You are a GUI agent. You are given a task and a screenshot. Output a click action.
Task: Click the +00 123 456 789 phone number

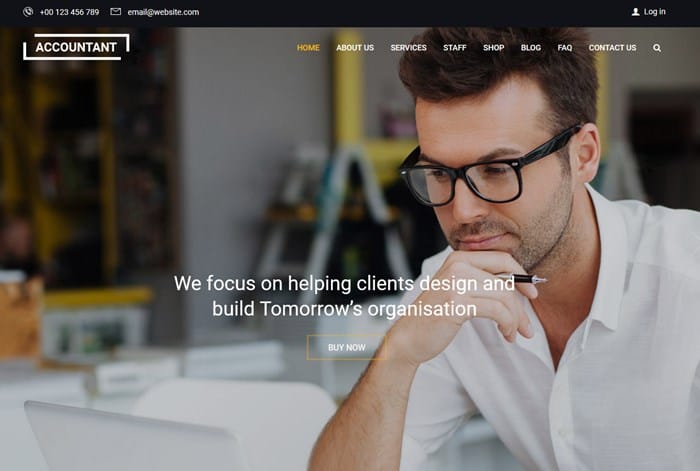(69, 12)
